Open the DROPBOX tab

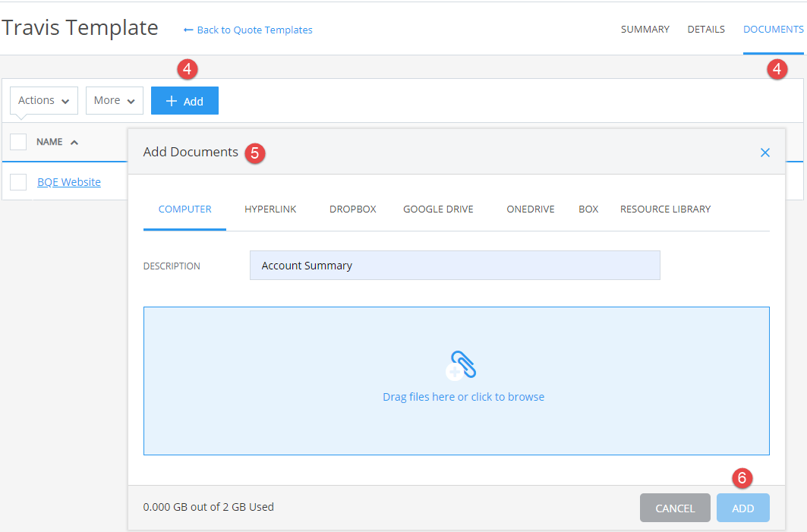pyautogui.click(x=352, y=209)
